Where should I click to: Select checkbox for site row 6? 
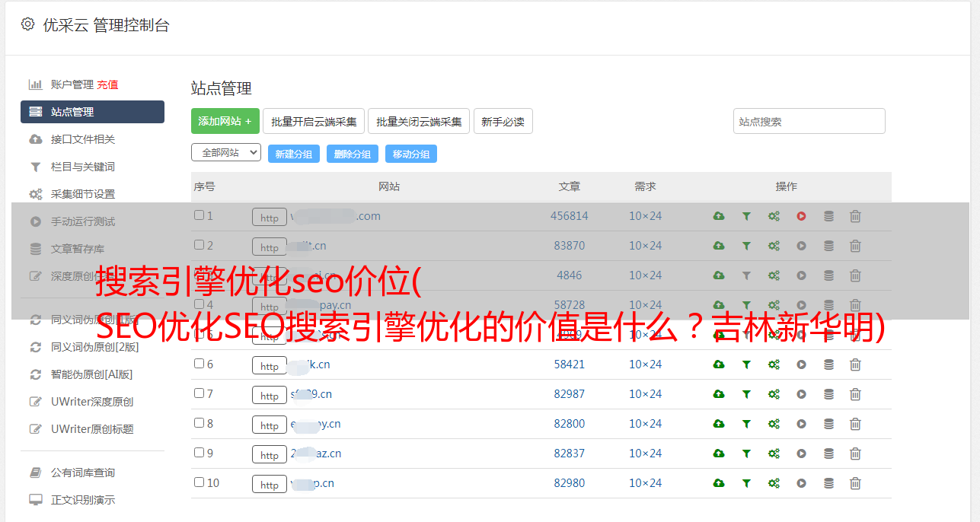(x=199, y=364)
